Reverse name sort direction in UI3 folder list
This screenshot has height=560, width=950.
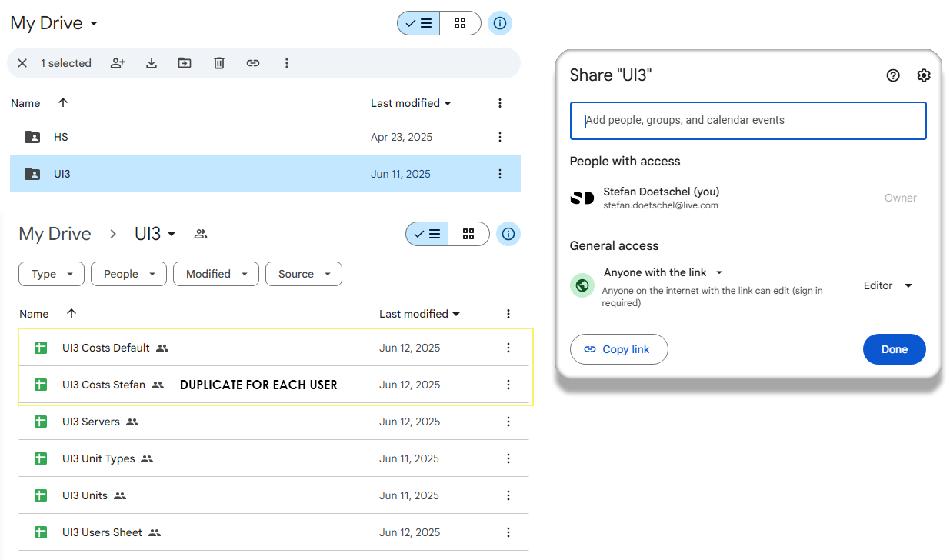[72, 314]
